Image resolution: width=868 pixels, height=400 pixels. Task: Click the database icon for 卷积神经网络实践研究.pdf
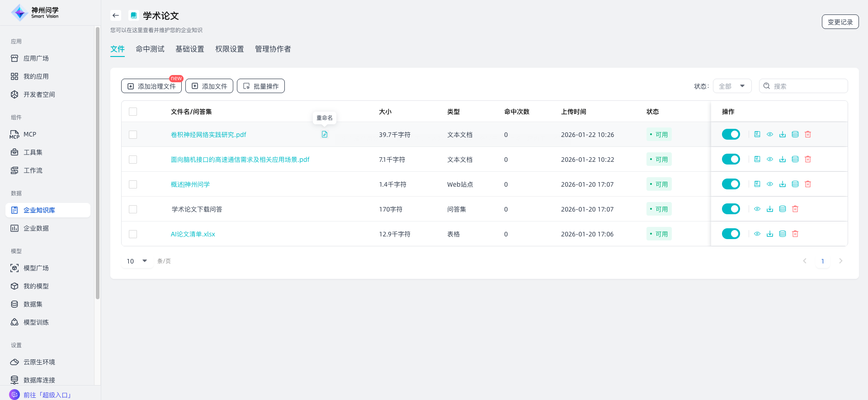point(795,134)
